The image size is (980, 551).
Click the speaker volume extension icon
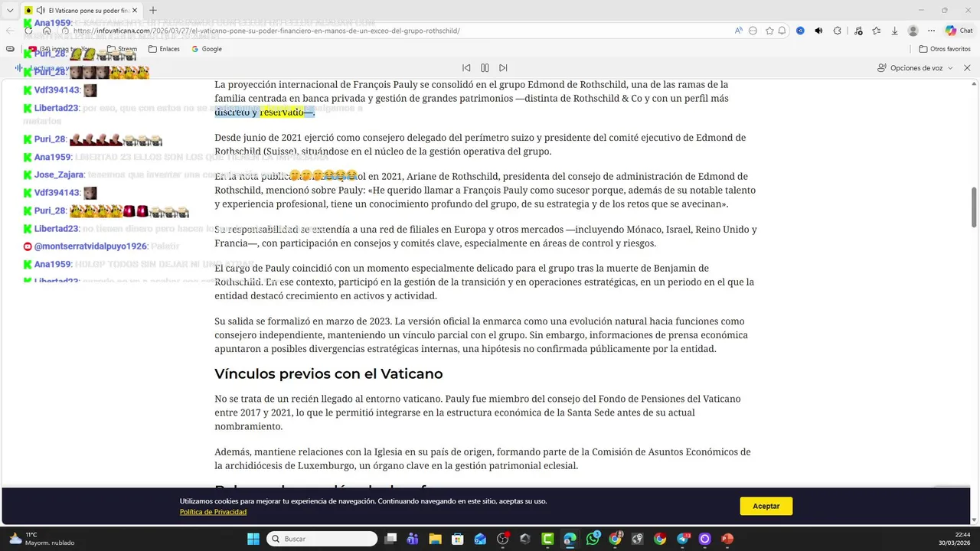tap(818, 31)
